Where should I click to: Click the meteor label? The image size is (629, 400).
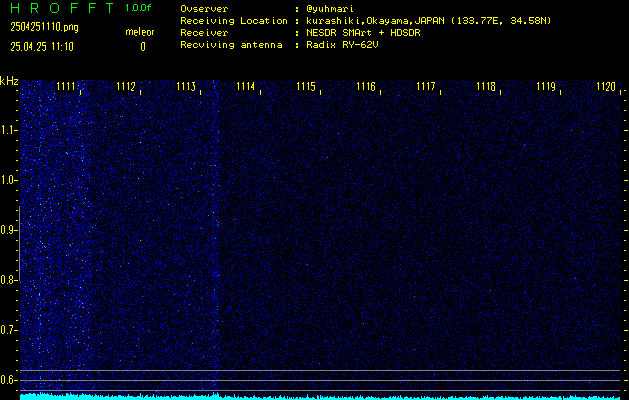[x=140, y=32]
